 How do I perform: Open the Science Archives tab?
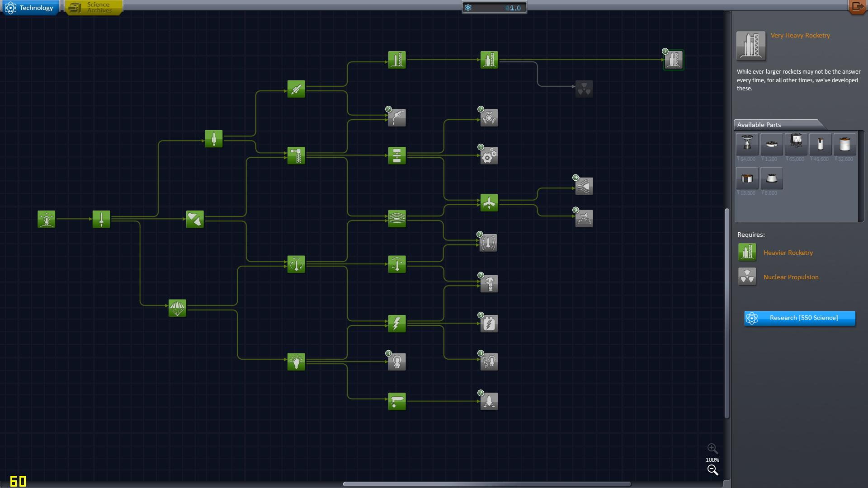pyautogui.click(x=94, y=8)
